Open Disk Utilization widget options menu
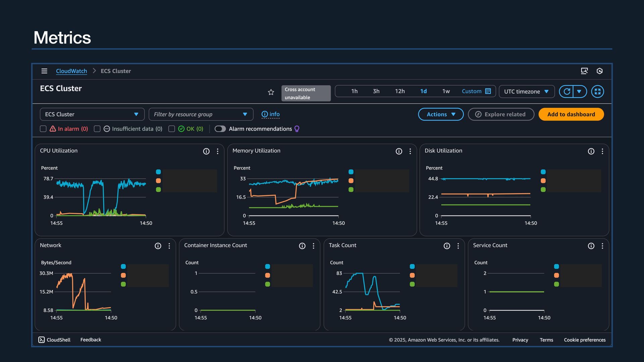This screenshot has height=362, width=644. click(602, 152)
